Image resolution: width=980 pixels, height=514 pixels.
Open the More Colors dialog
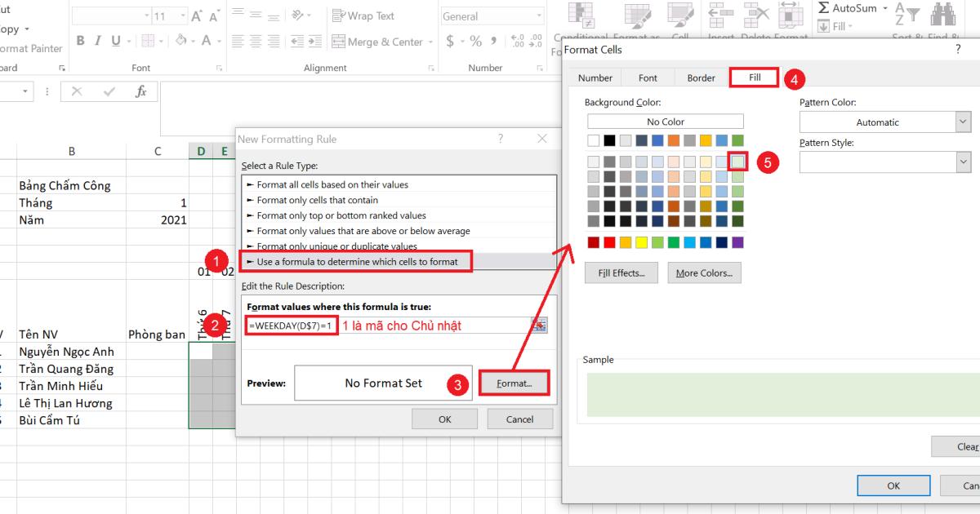click(703, 273)
